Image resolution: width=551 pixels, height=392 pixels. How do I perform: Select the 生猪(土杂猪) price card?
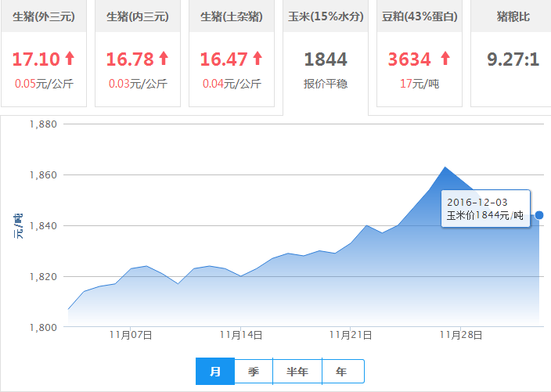[232, 53]
